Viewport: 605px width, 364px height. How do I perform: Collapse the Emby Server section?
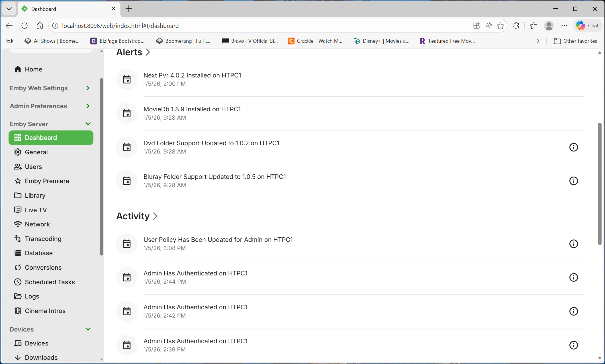pyautogui.click(x=88, y=124)
